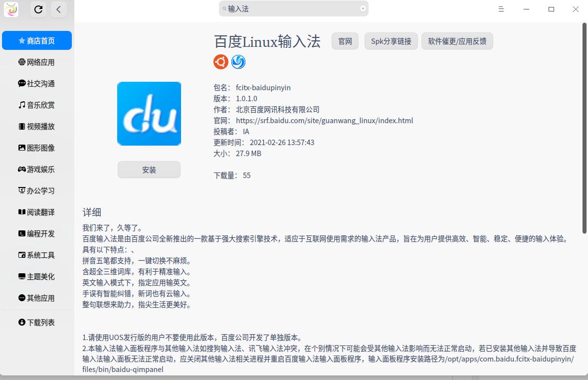Click the 安装 button to install
This screenshot has width=588, height=380.
tap(149, 170)
